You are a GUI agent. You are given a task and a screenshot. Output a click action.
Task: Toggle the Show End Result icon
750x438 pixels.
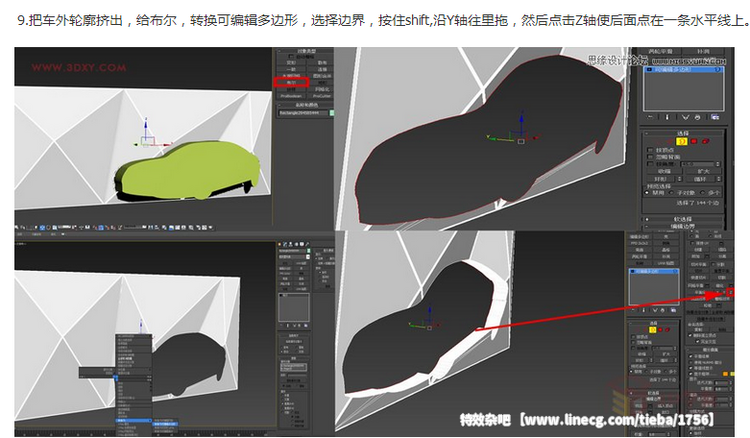tap(665, 117)
